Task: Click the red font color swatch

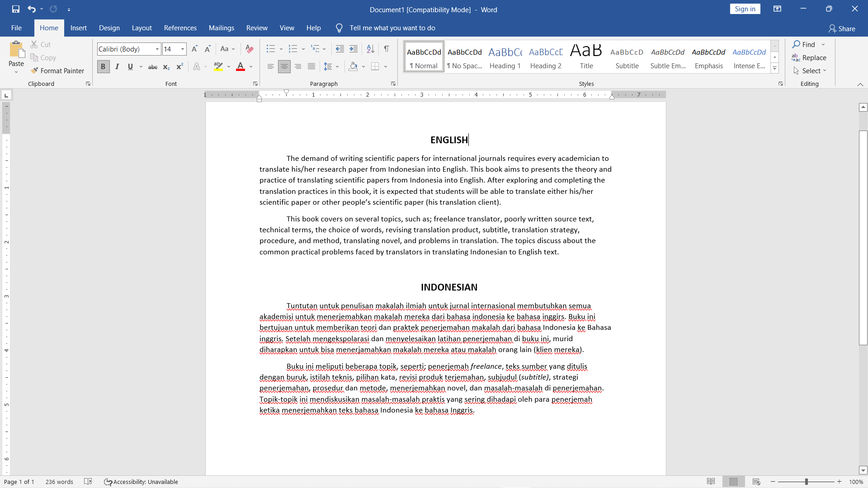Action: pos(241,66)
